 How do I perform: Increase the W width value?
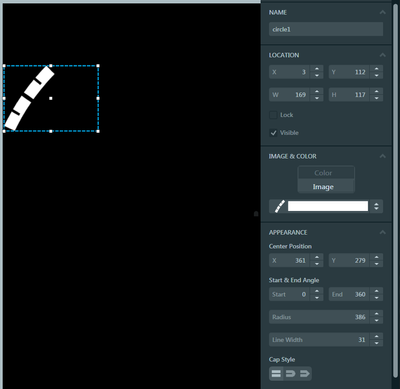[316, 92]
